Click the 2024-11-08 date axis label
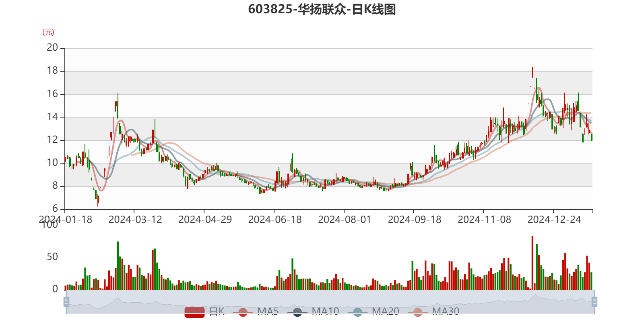This screenshot has height=322, width=644. pos(485,220)
